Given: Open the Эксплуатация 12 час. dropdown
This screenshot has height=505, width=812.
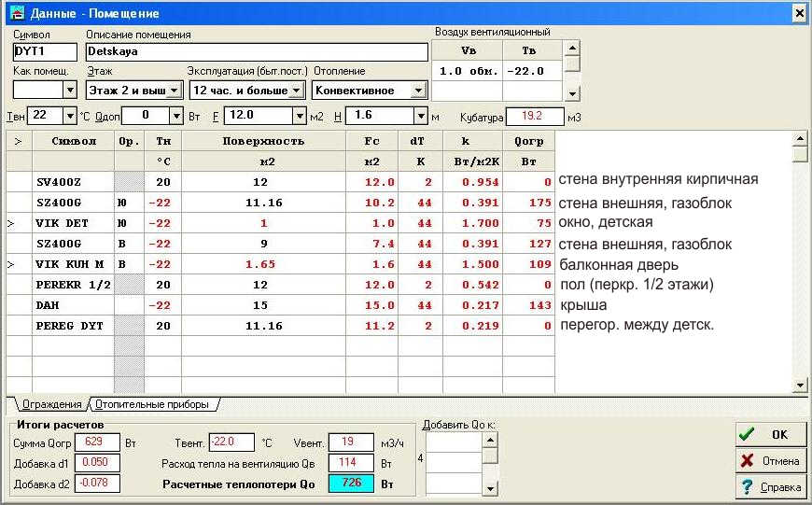Looking at the screenshot, I should (296, 91).
